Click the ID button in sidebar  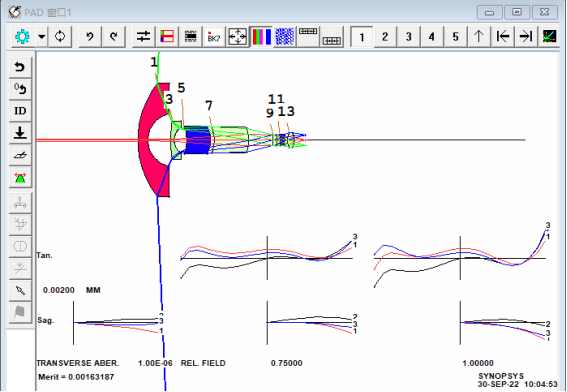pos(20,111)
